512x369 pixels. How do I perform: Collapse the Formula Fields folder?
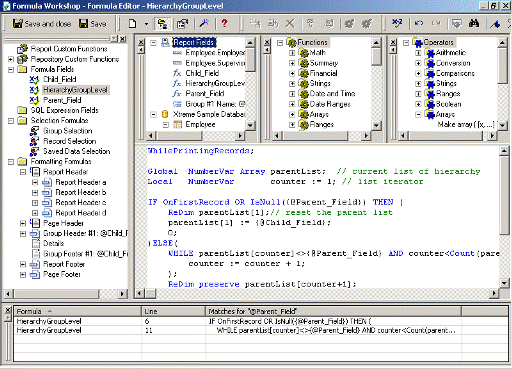[11, 70]
